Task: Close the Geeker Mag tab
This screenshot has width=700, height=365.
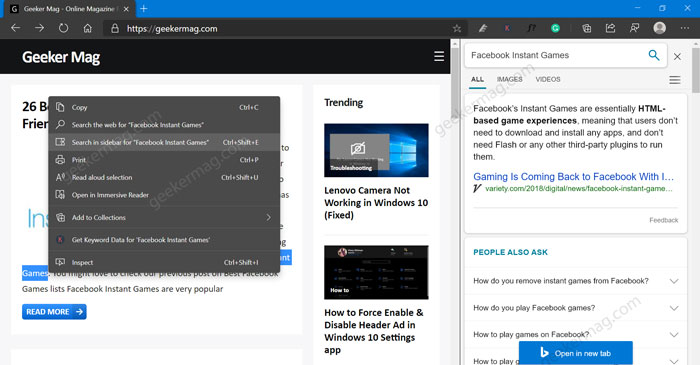Action: [126, 9]
